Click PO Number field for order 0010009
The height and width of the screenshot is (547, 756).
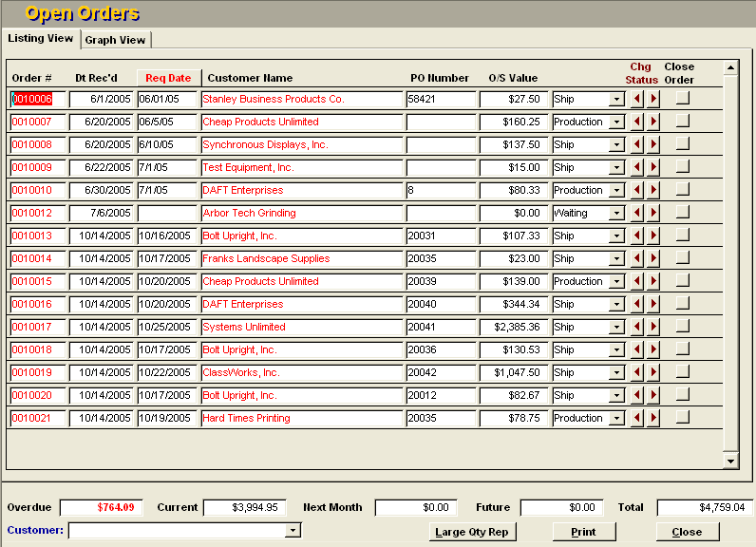pos(441,167)
